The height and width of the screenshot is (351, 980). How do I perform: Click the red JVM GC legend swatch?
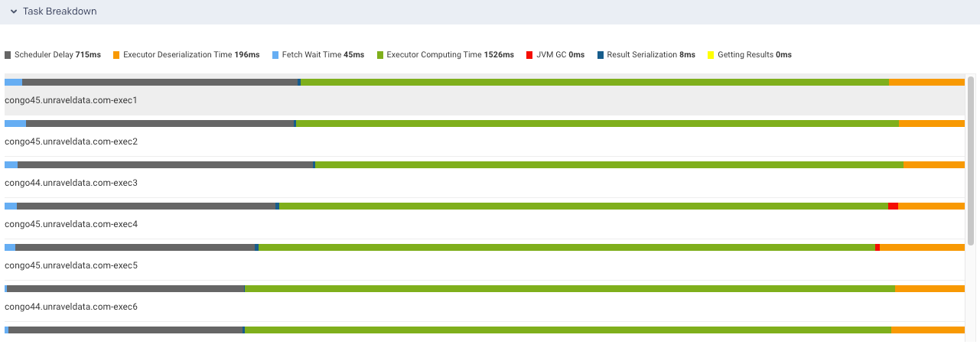pyautogui.click(x=529, y=55)
